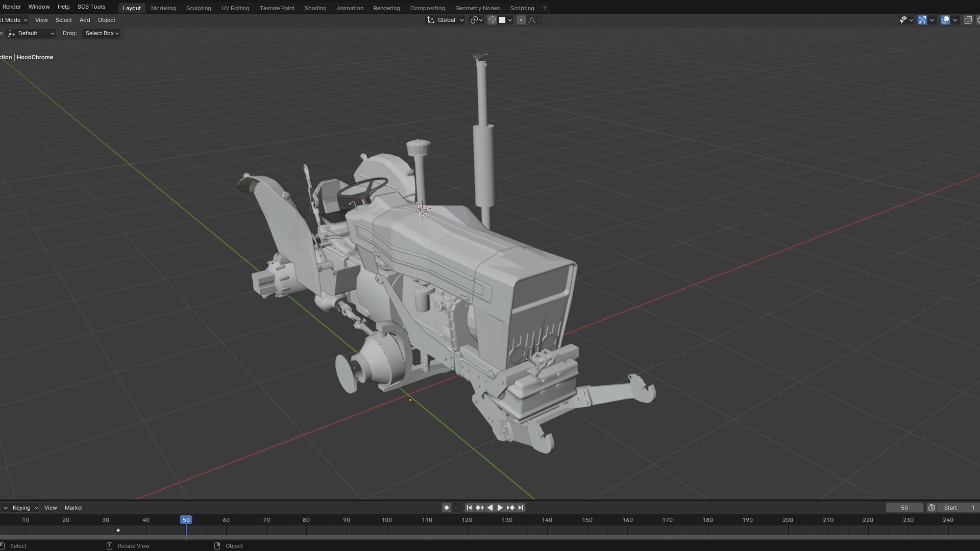Toggle preview range clock icon
Image resolution: width=980 pixels, height=551 pixels.
pos(932,508)
